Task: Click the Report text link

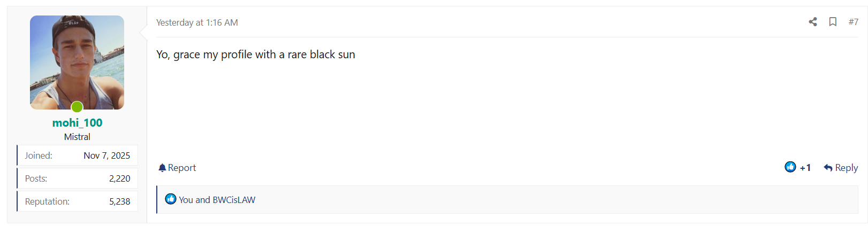Action: 182,168
